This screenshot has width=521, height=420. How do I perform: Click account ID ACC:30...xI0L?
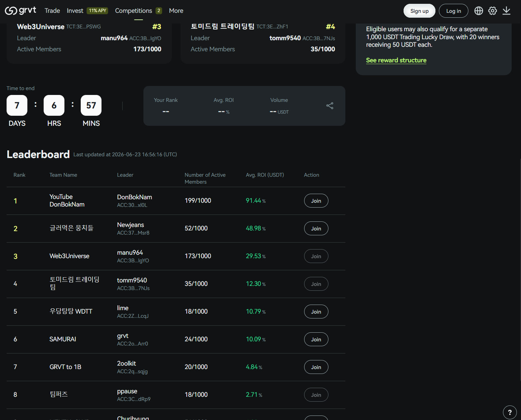[x=132, y=205]
